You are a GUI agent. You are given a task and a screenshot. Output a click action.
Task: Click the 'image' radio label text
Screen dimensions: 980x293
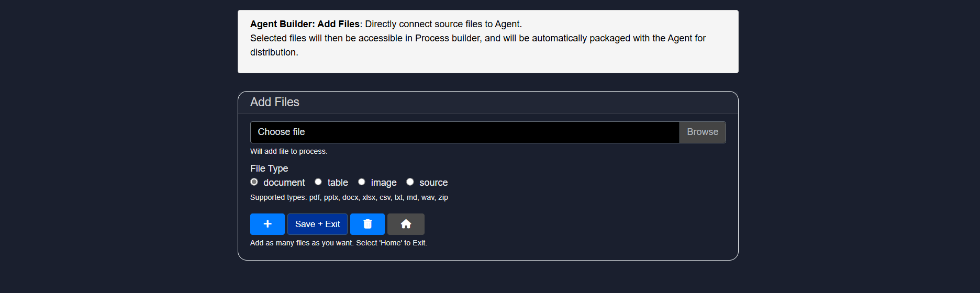[x=384, y=183]
